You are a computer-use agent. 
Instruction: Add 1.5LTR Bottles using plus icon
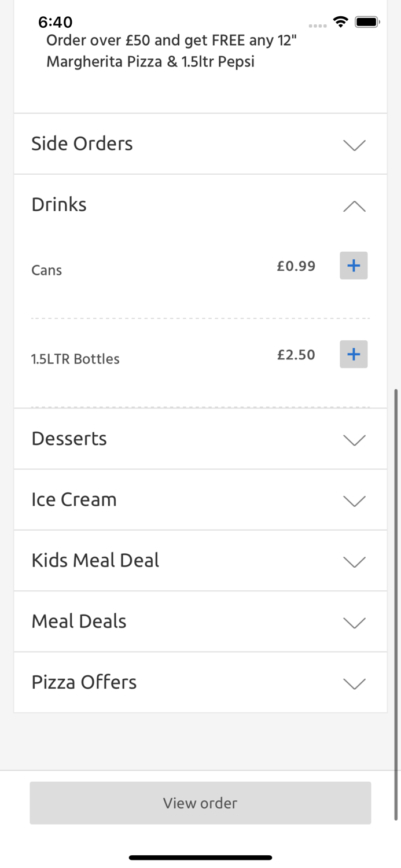[x=354, y=354]
